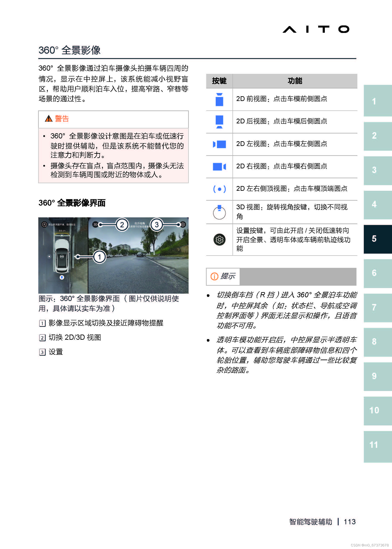Click the 按键 table column header
Image resolution: width=392 pixels, height=549 pixels.
click(x=219, y=81)
